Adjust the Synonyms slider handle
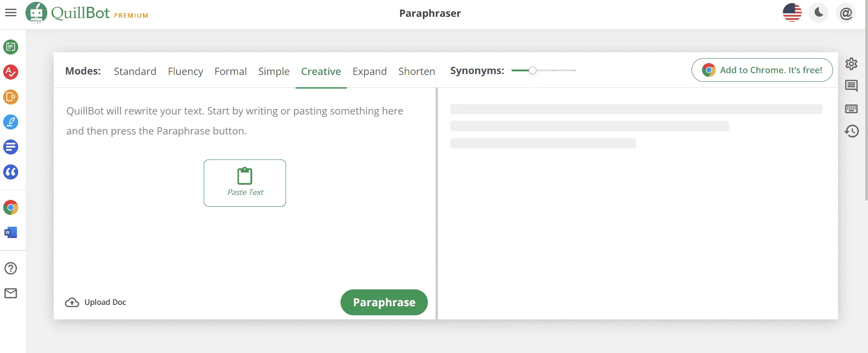Viewport: 868px width, 353px height. [x=532, y=70]
